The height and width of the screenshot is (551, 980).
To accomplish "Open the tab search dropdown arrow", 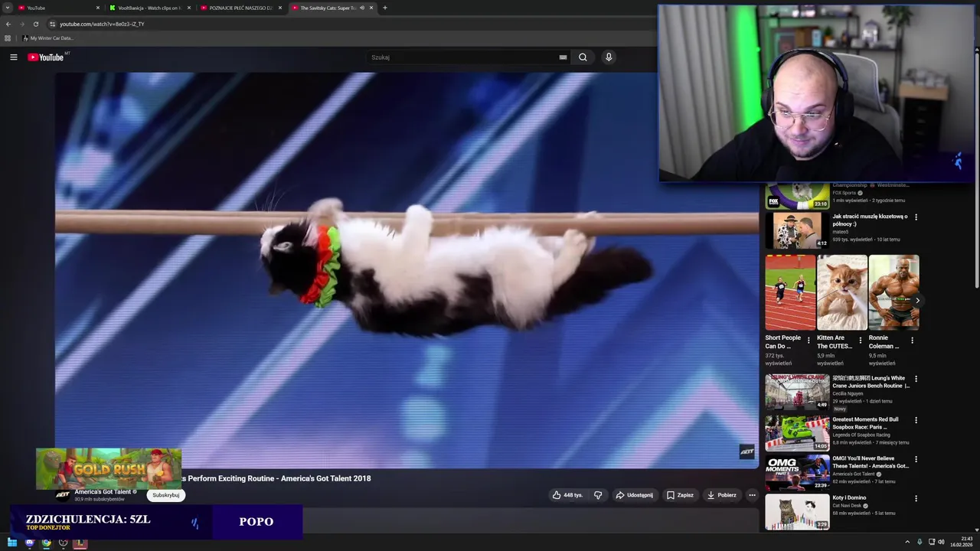I will coord(7,8).
